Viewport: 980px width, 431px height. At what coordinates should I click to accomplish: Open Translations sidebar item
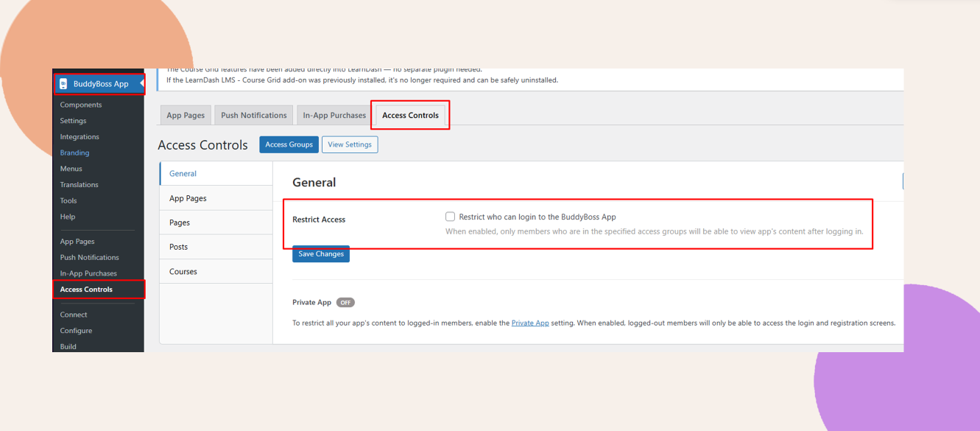(x=79, y=185)
